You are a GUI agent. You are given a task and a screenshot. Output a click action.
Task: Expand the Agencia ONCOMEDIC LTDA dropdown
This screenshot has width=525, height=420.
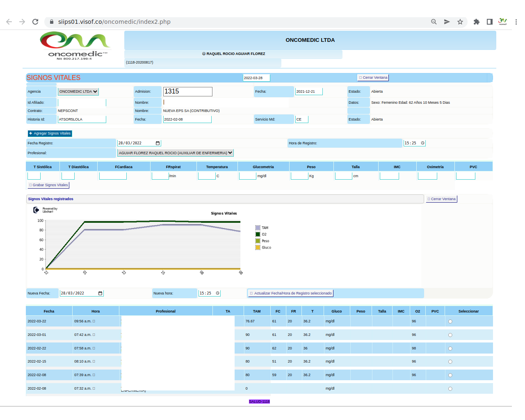pyautogui.click(x=78, y=91)
